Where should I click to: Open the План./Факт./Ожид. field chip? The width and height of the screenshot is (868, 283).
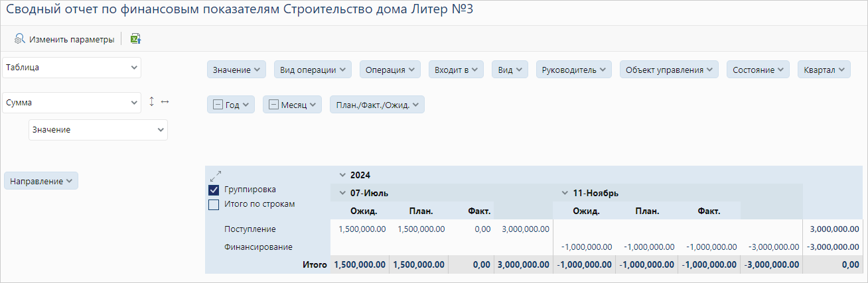[x=377, y=104]
